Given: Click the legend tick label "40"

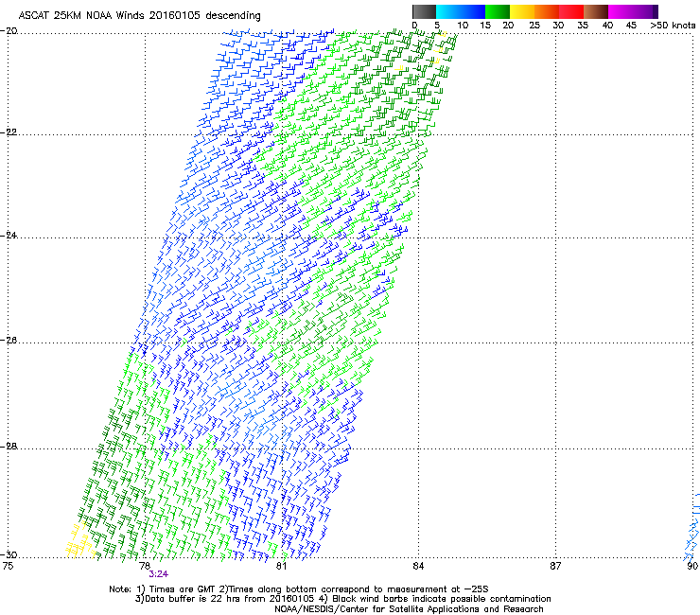Looking at the screenshot, I should [607, 26].
